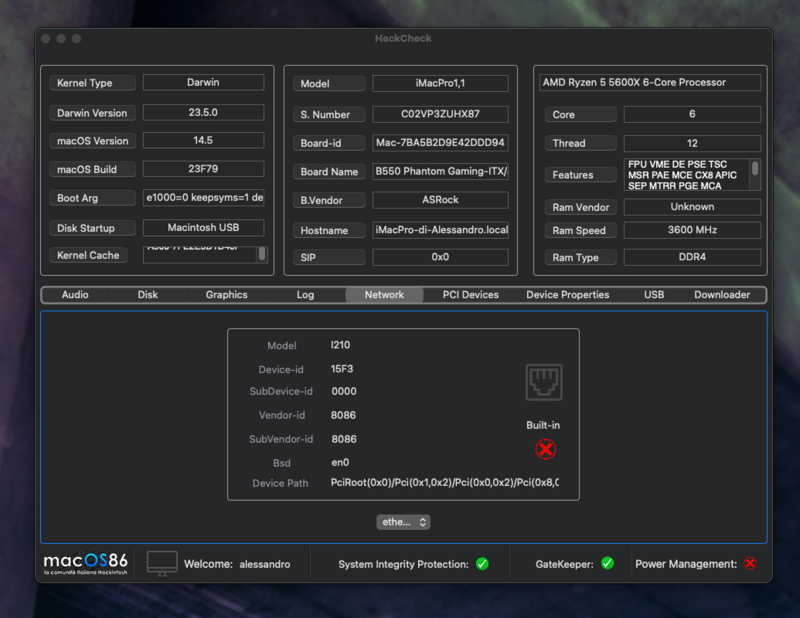Click the S. Number value field
Image resolution: width=800 pixels, height=618 pixels.
[x=440, y=115]
